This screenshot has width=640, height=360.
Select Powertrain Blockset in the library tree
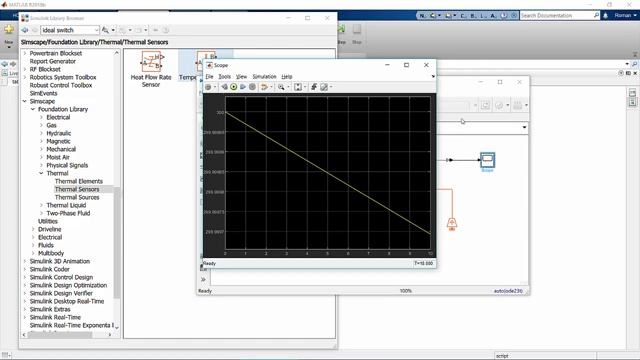[x=56, y=53]
